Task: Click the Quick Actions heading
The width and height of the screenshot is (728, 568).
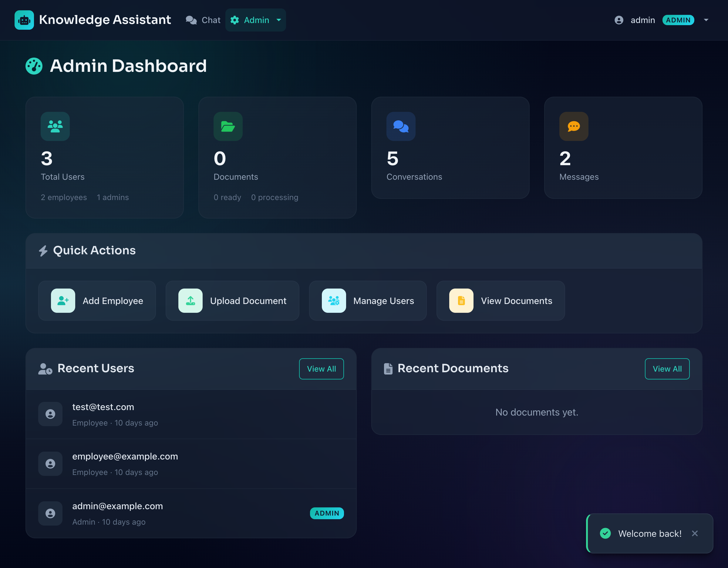Action: (94, 251)
